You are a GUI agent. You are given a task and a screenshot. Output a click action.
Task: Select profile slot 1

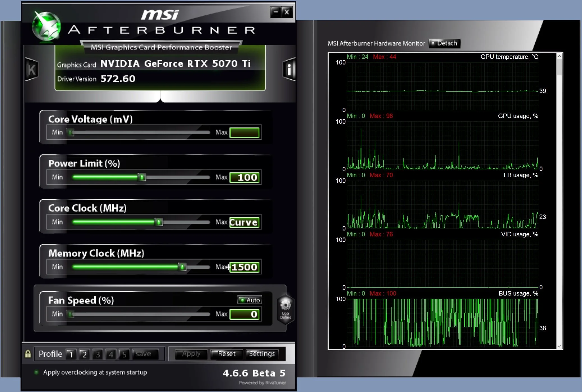[71, 354]
